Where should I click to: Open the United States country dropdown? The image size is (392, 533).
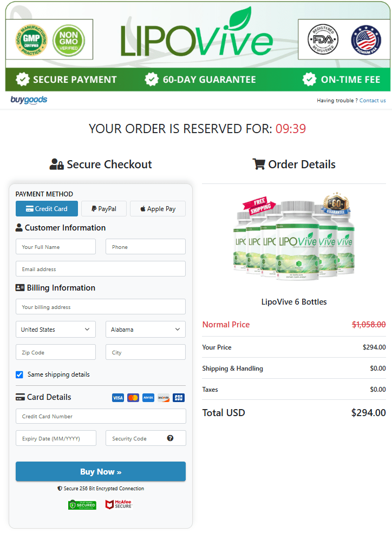pyautogui.click(x=55, y=329)
